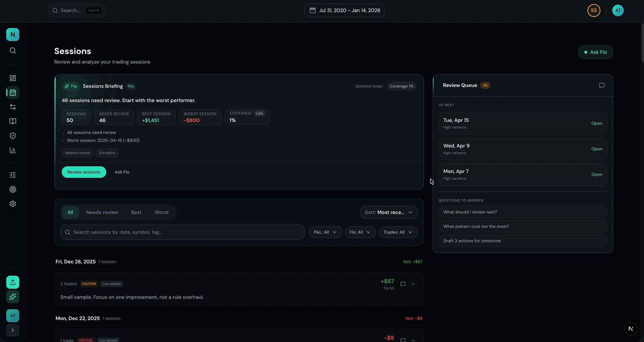The image size is (644, 342).
Task: Click the Ask Flo button at top right
Action: [x=595, y=52]
